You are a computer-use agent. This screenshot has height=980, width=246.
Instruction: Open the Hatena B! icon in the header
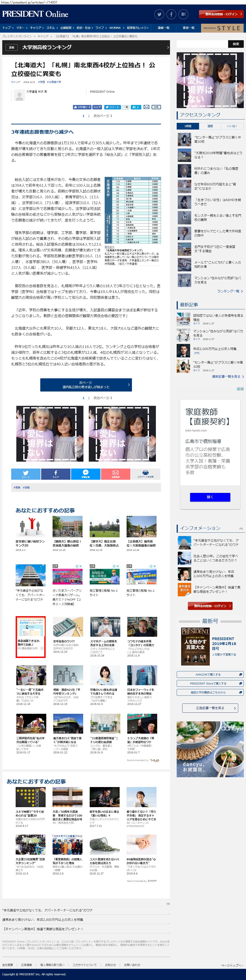[x=184, y=15]
